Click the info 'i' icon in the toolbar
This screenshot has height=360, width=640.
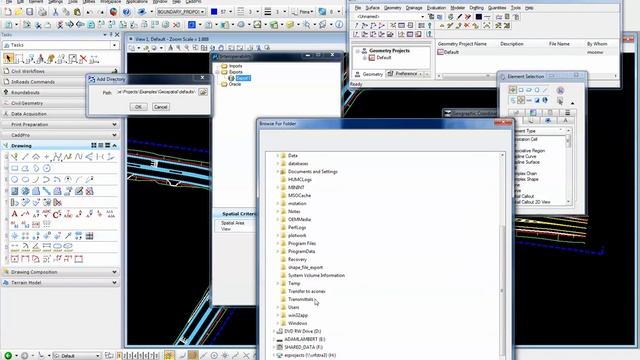pos(339,24)
